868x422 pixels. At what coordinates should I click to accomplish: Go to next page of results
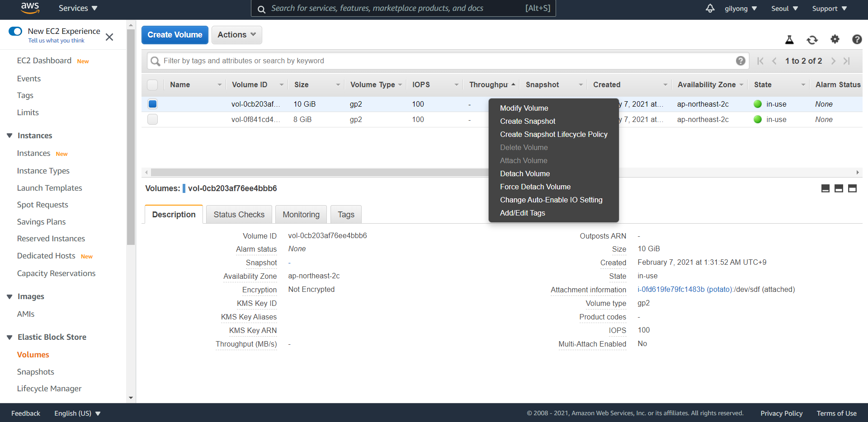833,61
